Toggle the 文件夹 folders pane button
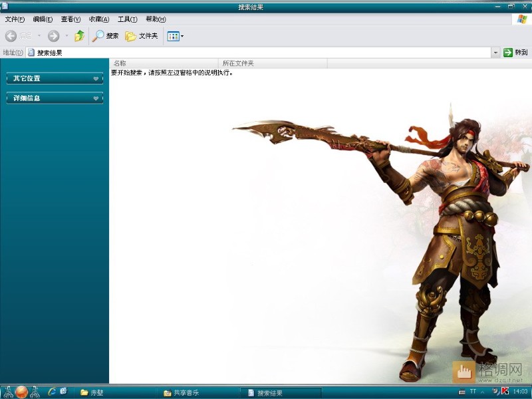Viewport: 532px width, 399px height. click(x=142, y=36)
